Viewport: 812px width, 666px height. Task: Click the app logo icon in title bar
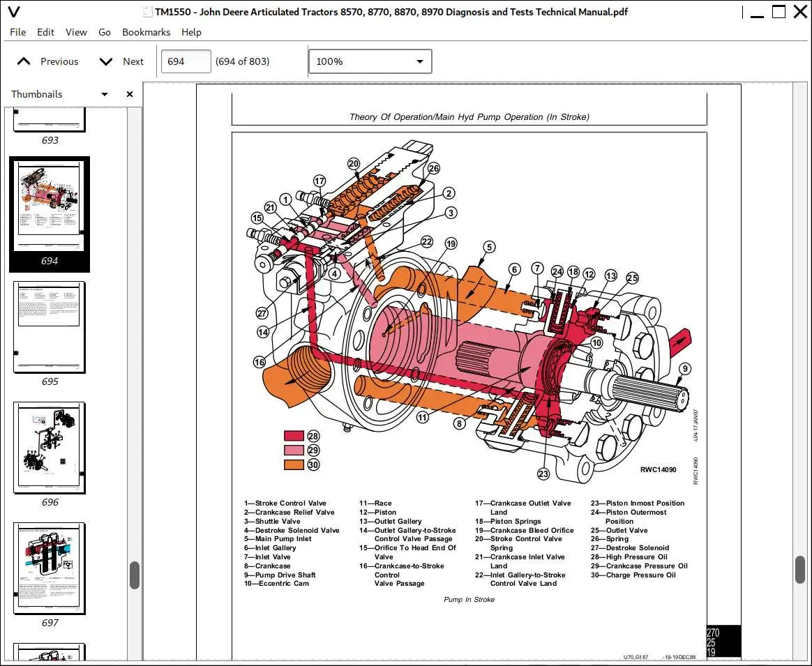tap(14, 11)
